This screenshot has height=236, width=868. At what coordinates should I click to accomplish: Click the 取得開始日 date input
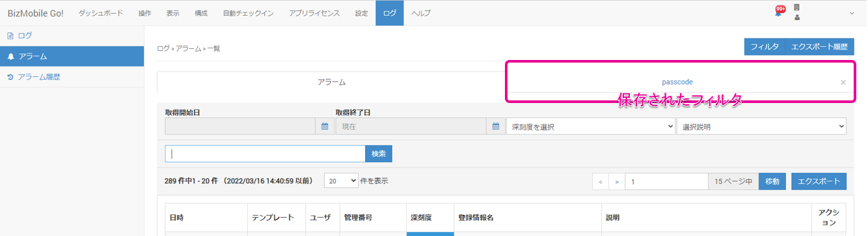pos(241,126)
